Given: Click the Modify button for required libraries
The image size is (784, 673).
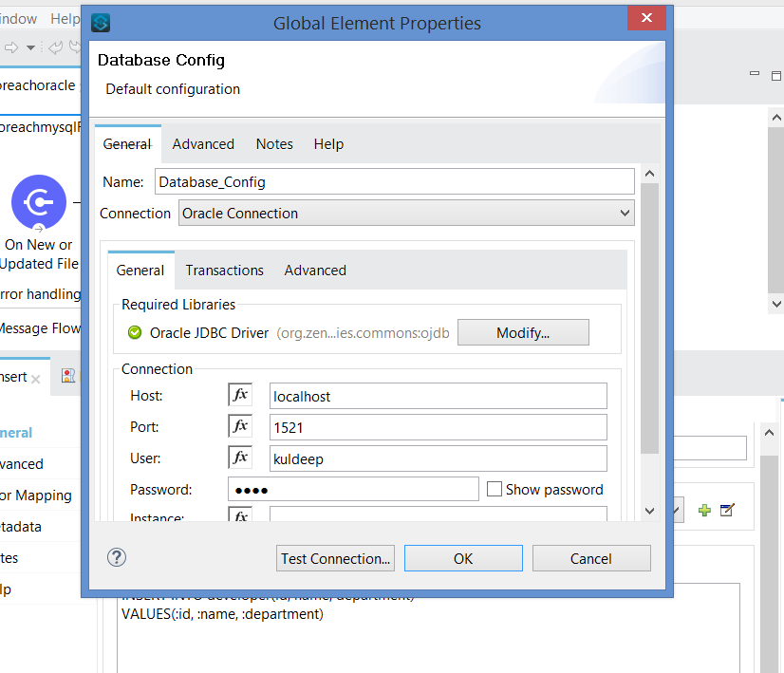Looking at the screenshot, I should pyautogui.click(x=523, y=333).
